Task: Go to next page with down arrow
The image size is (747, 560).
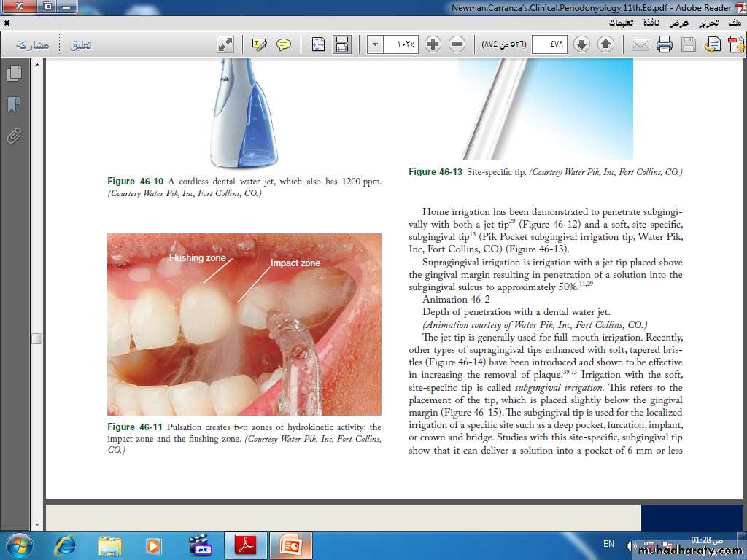Action: 581,45
